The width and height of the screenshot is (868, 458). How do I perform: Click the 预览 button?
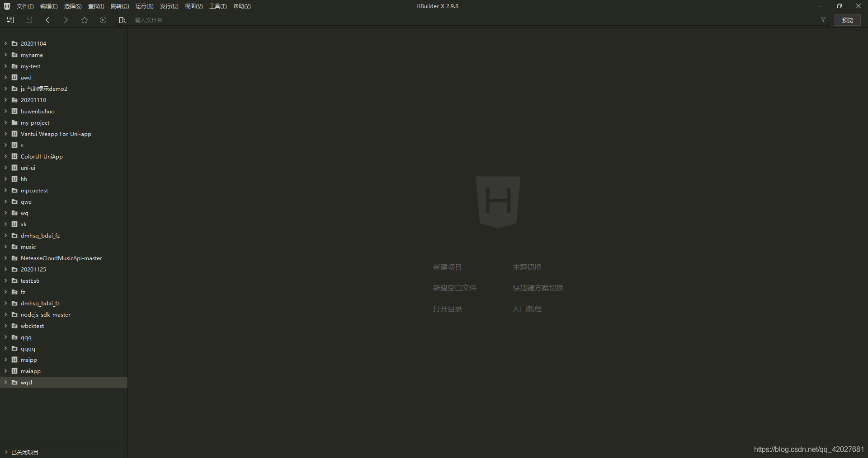[x=847, y=20]
